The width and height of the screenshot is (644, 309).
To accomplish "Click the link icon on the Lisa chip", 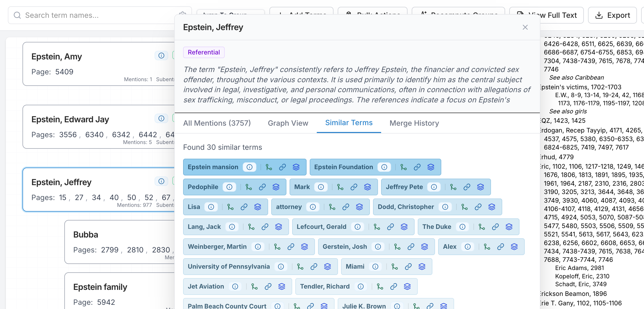I will 244,207.
